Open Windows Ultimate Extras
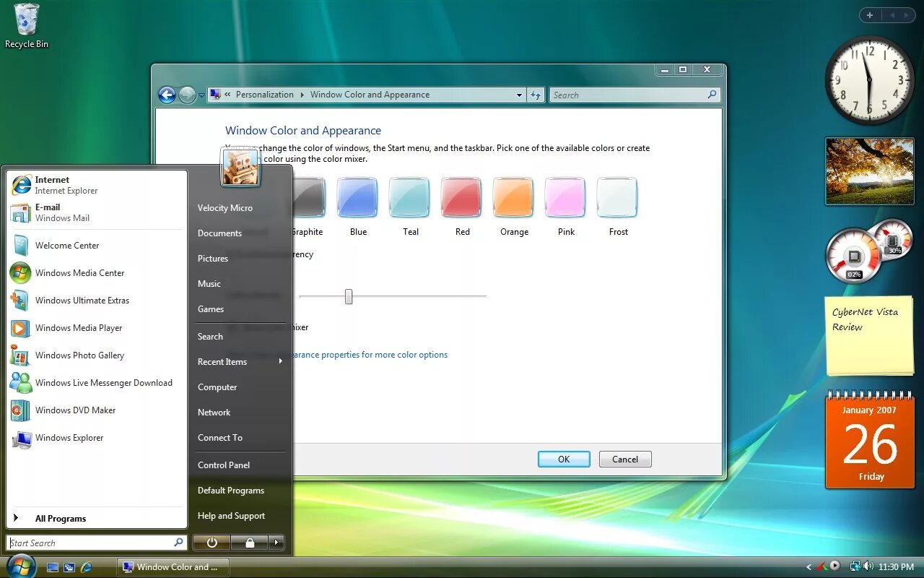Screen dimensions: 924x578 [x=97, y=301]
